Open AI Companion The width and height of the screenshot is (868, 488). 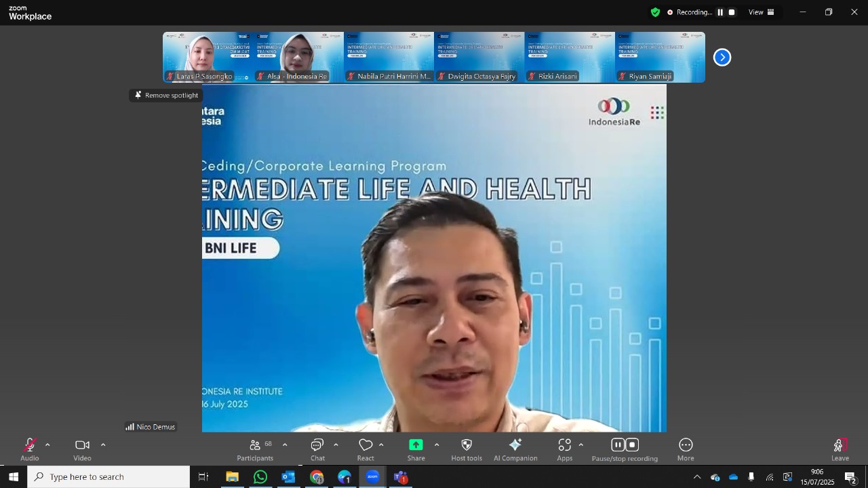tap(515, 449)
